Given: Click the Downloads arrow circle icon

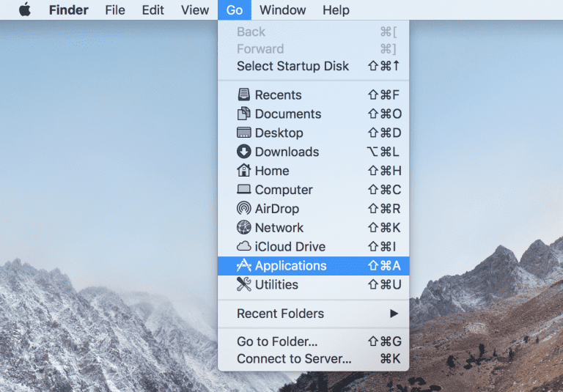Looking at the screenshot, I should 244,152.
